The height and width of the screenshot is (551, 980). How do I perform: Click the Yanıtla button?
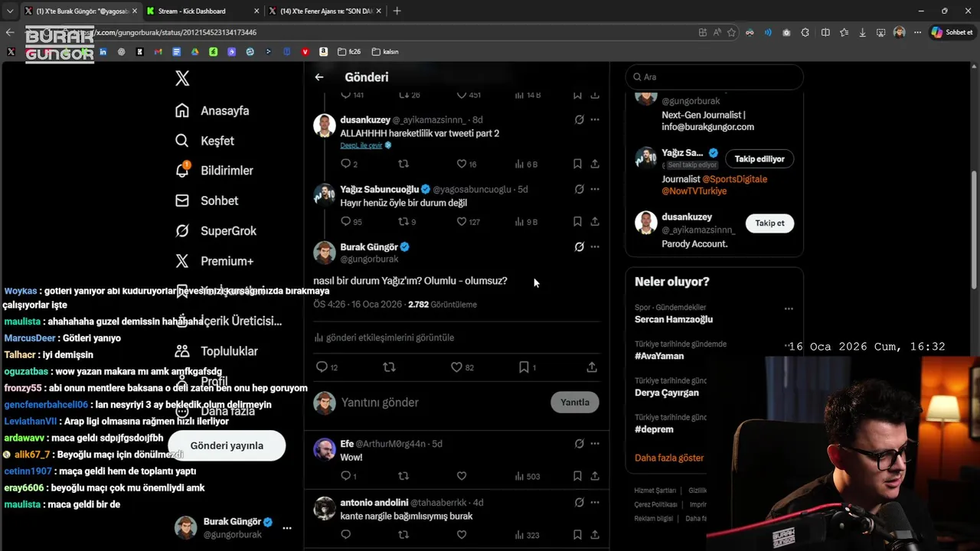point(575,403)
